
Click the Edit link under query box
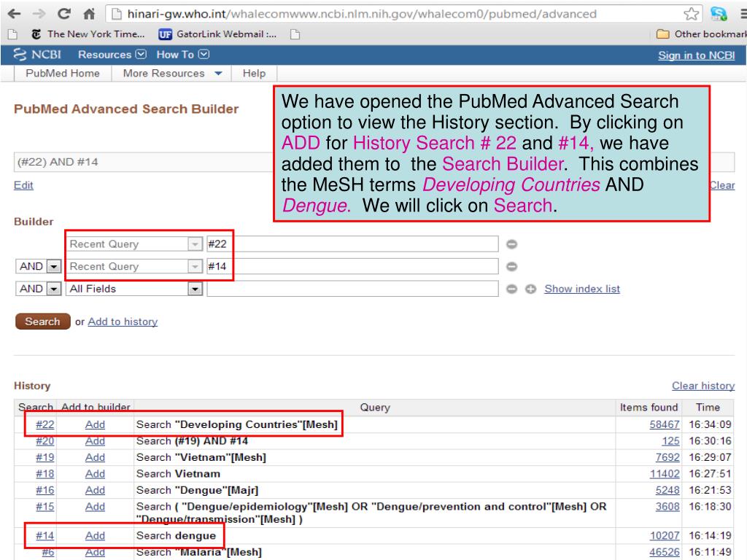(x=23, y=185)
